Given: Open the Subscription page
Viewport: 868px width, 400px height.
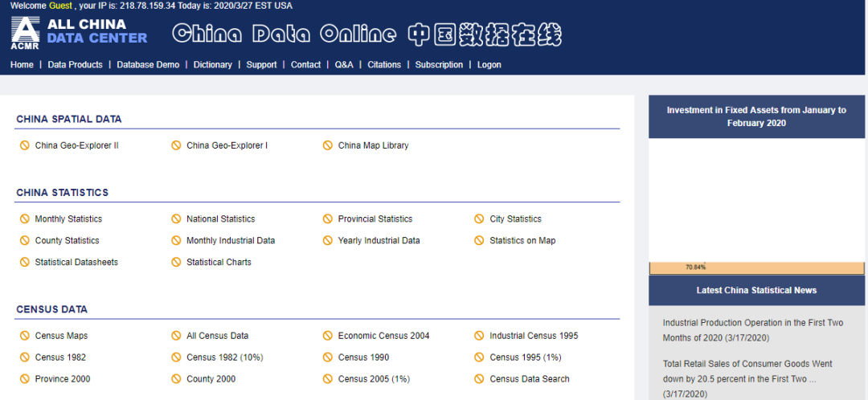Looking at the screenshot, I should pos(439,65).
